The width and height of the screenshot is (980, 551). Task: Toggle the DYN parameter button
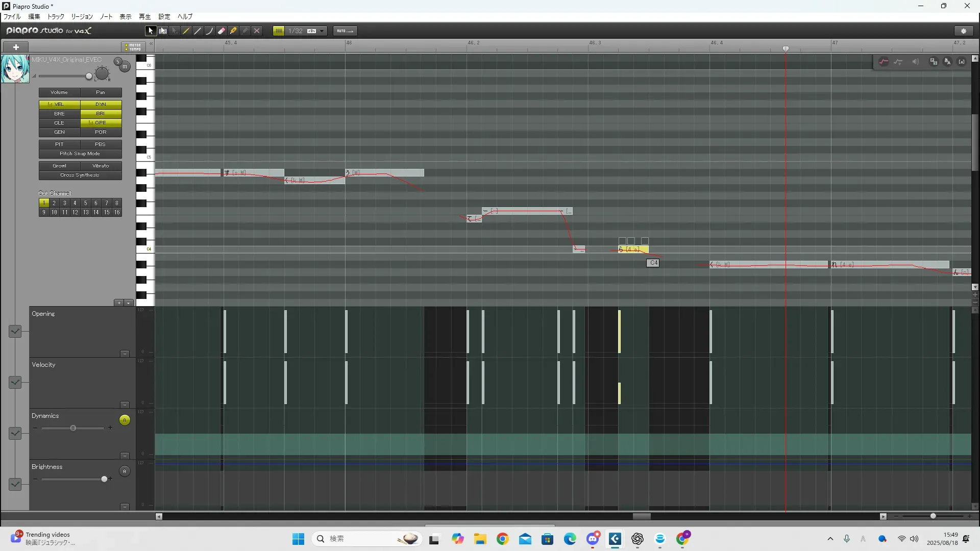(101, 104)
